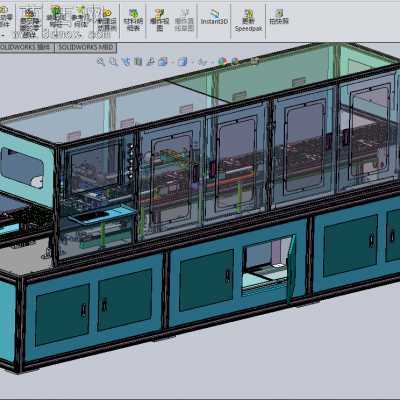400x400 pixels.
Task: Toggle the Section View icon
Action: point(138,61)
